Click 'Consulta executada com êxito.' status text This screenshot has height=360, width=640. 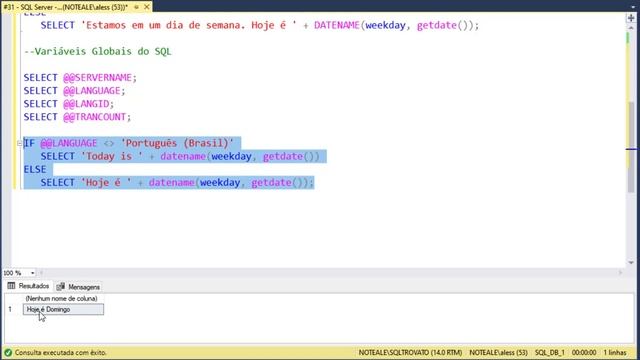(60, 352)
